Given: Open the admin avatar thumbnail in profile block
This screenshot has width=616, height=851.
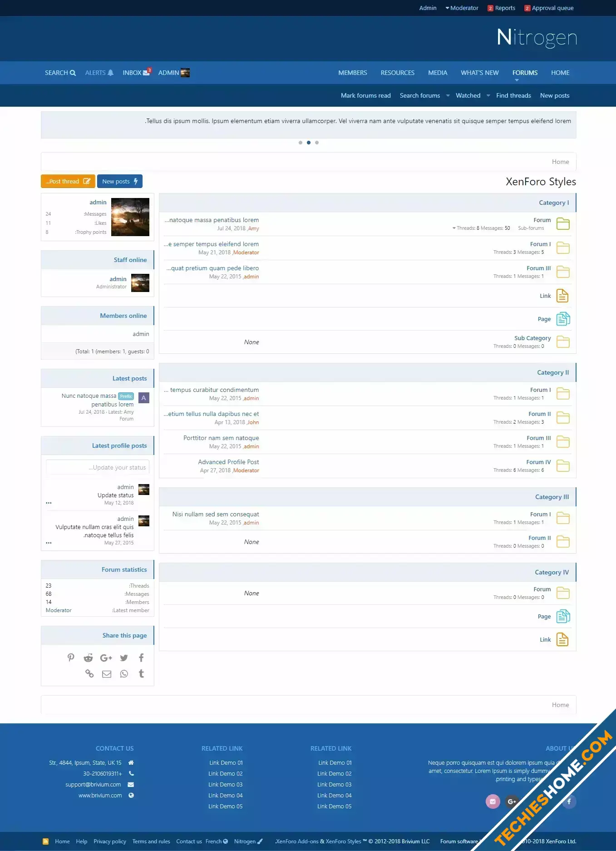Looking at the screenshot, I should click(x=130, y=217).
